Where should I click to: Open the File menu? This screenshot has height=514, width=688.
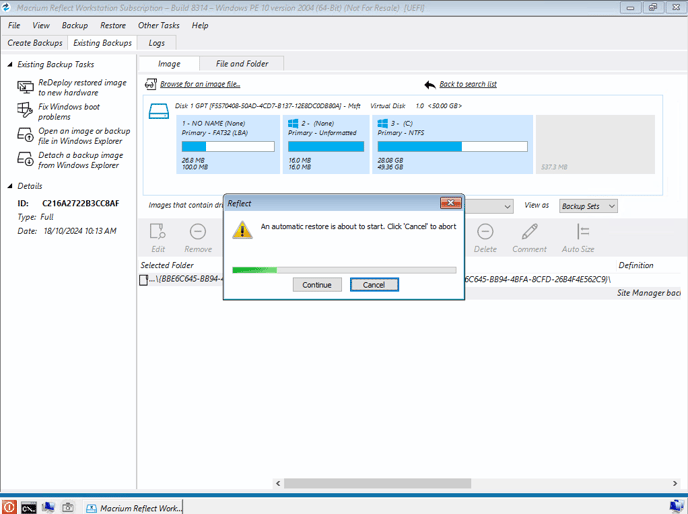(x=14, y=25)
